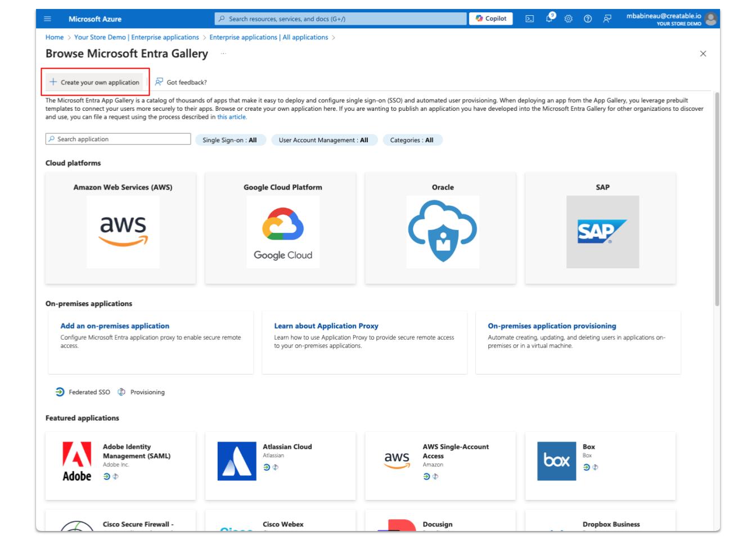Image resolution: width=756 pixels, height=540 pixels.
Task: Click Got feedback? in the toolbar
Action: pyautogui.click(x=181, y=82)
